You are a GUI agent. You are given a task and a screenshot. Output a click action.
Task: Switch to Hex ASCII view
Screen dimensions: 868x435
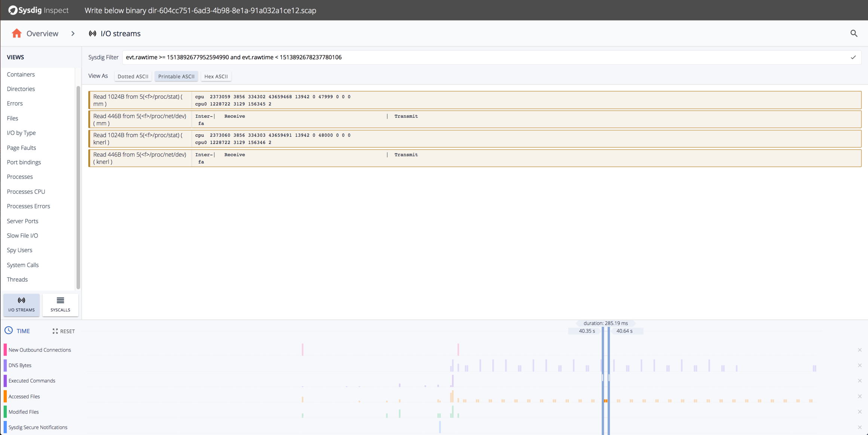click(216, 76)
